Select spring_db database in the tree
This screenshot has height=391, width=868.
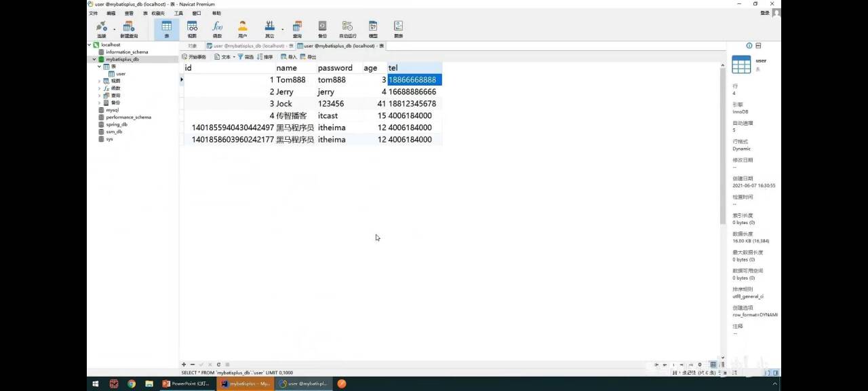[x=113, y=124]
